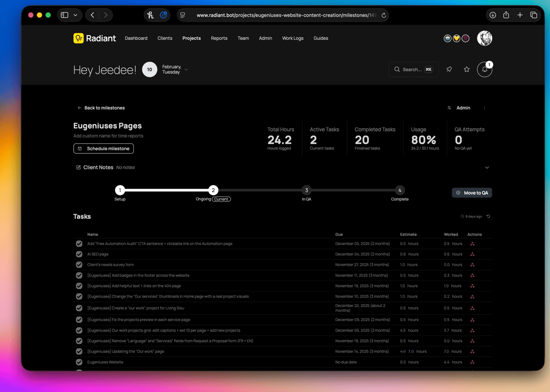Uncheck the Client's needs survey form task

79,265
